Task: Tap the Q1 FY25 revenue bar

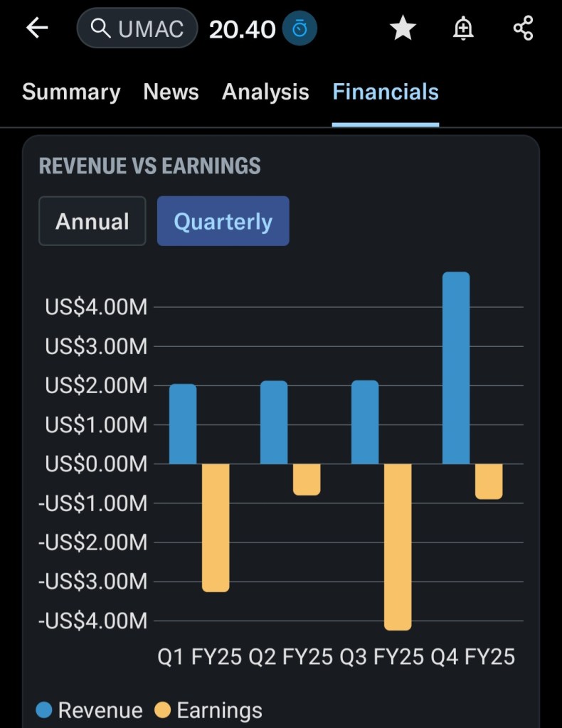Action: [183, 424]
